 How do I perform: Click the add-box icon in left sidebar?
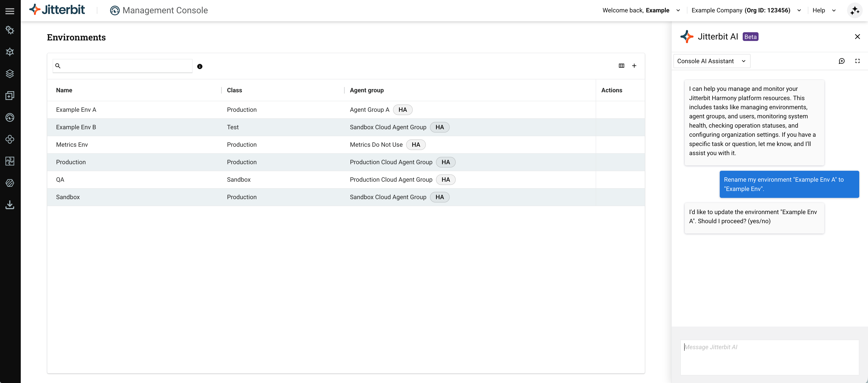tap(10, 96)
